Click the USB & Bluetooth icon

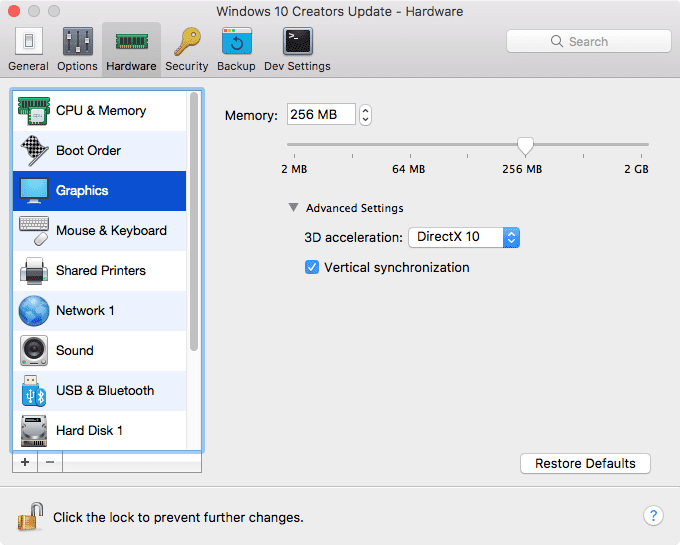tap(34, 391)
